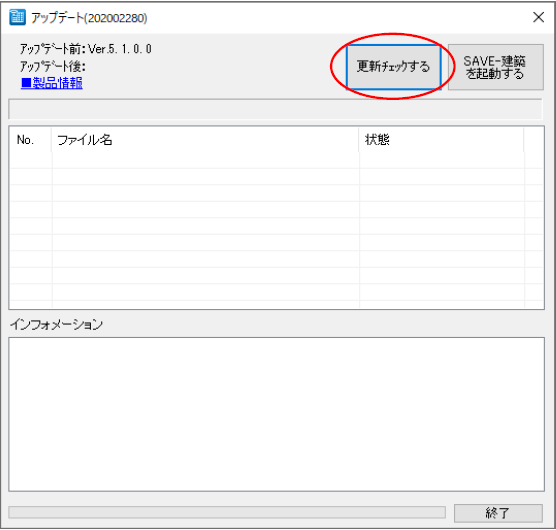556x530 pixels.
Task: Click the 更新チェックする button
Action: click(394, 67)
